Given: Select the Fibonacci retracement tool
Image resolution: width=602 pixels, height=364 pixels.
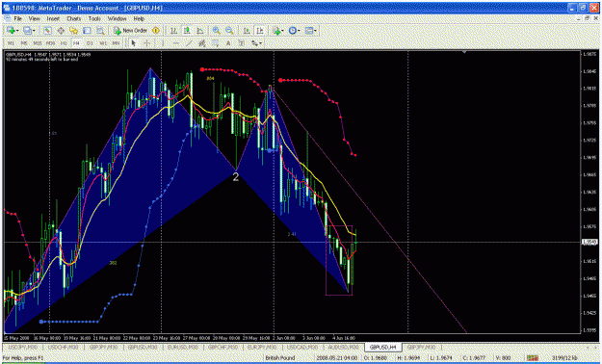Looking at the screenshot, I should [x=215, y=43].
